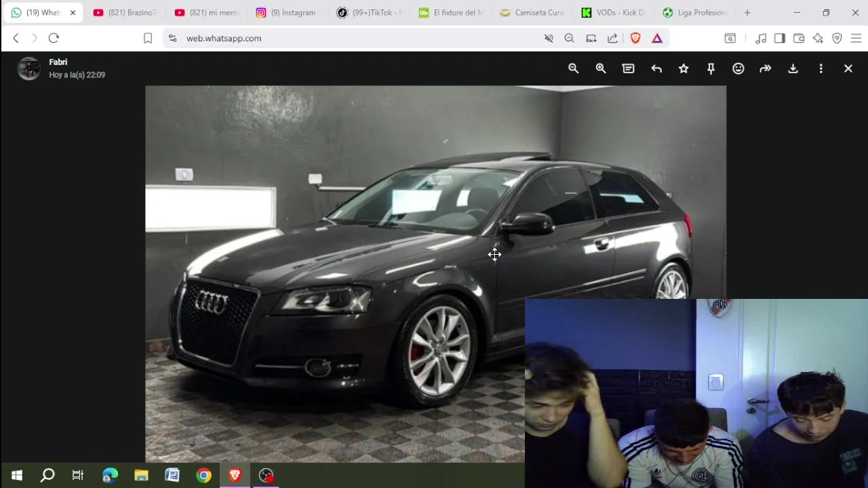The height and width of the screenshot is (488, 868).
Task: Open Leo AI assistant
Action: tap(818, 38)
